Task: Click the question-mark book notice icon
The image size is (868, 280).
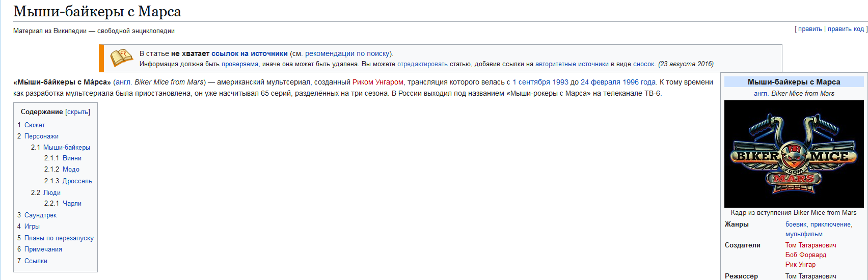Action: [121, 58]
